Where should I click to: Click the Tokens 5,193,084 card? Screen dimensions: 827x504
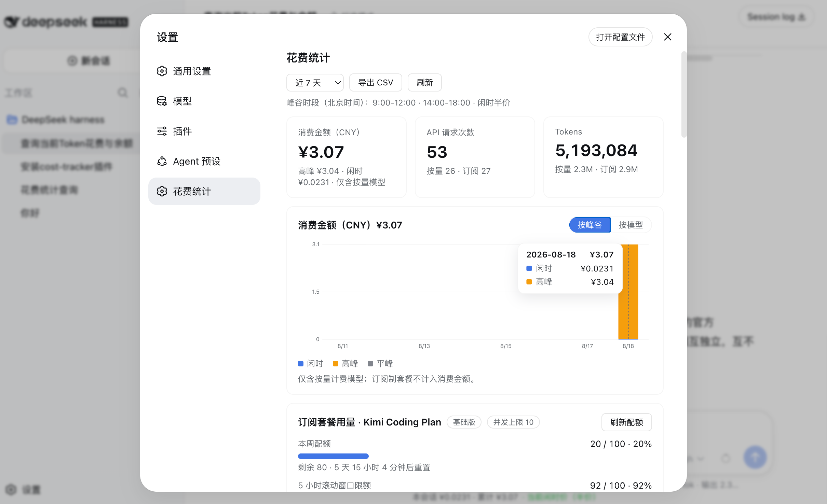(x=604, y=157)
